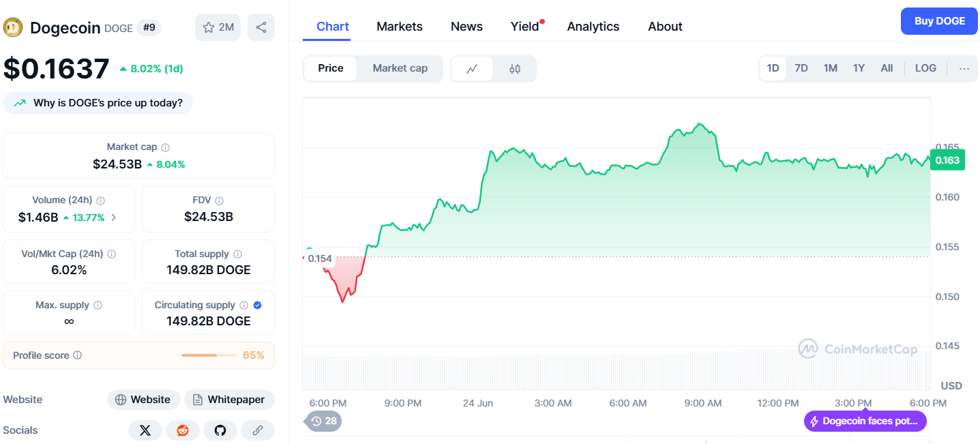Click the Max. supply info icon
Image resolution: width=980 pixels, height=444 pixels.
tap(98, 306)
